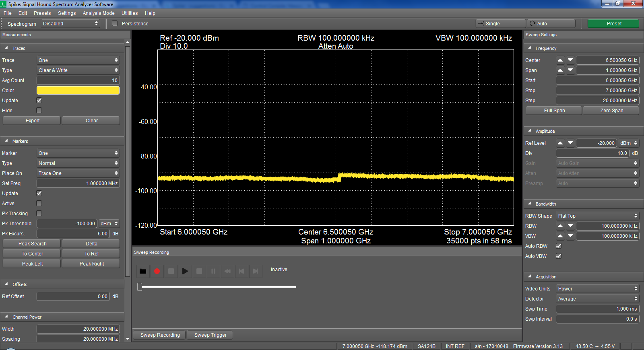Click the Zero Span button
Image resolution: width=644 pixels, height=350 pixels.
[x=611, y=110]
